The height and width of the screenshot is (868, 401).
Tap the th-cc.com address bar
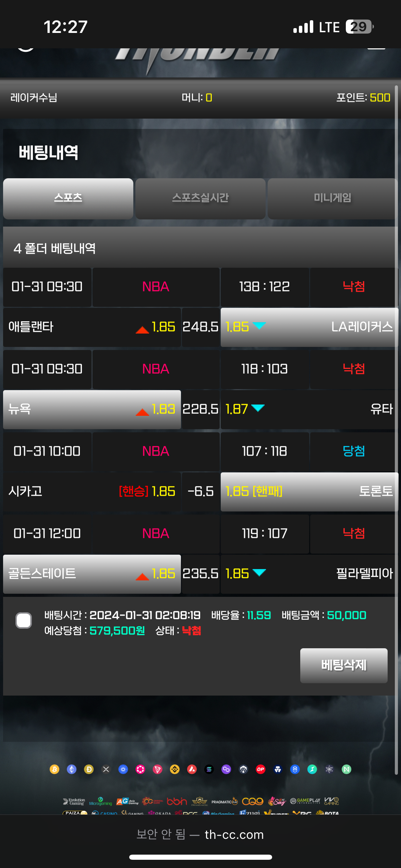tap(200, 834)
